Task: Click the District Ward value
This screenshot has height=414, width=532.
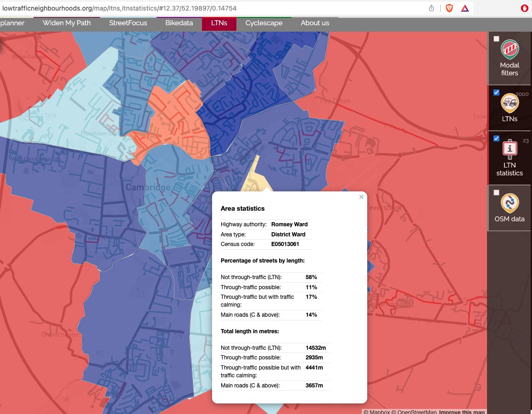Action: coord(288,235)
